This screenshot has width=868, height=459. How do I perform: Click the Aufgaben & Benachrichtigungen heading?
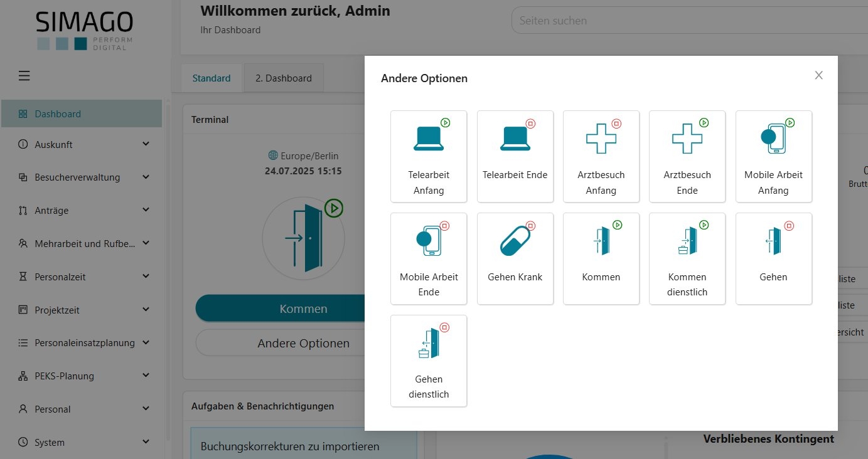tap(262, 406)
